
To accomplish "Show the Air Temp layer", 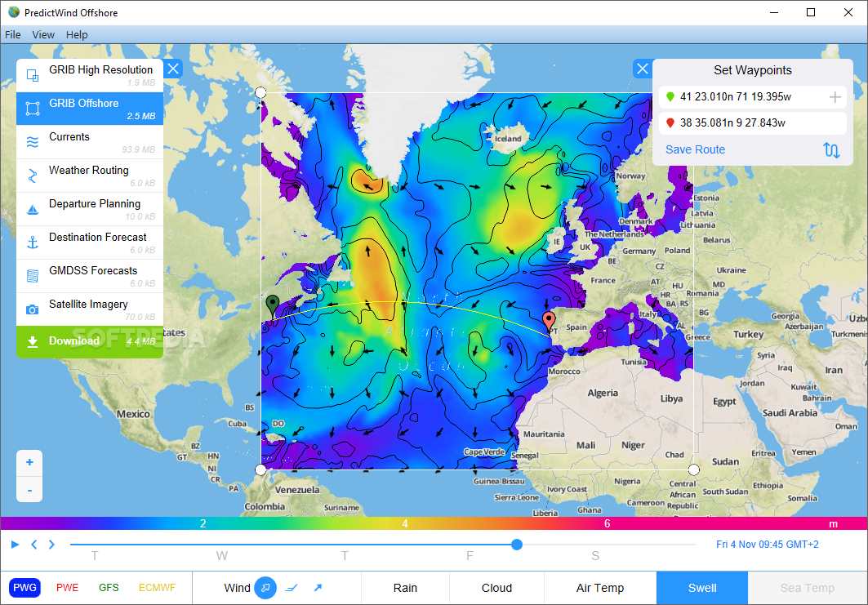I will pos(600,588).
